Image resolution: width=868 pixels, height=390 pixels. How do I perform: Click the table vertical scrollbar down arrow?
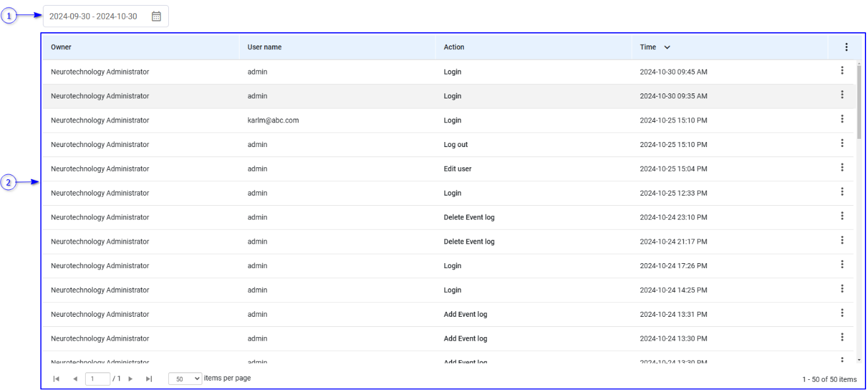coord(858,360)
